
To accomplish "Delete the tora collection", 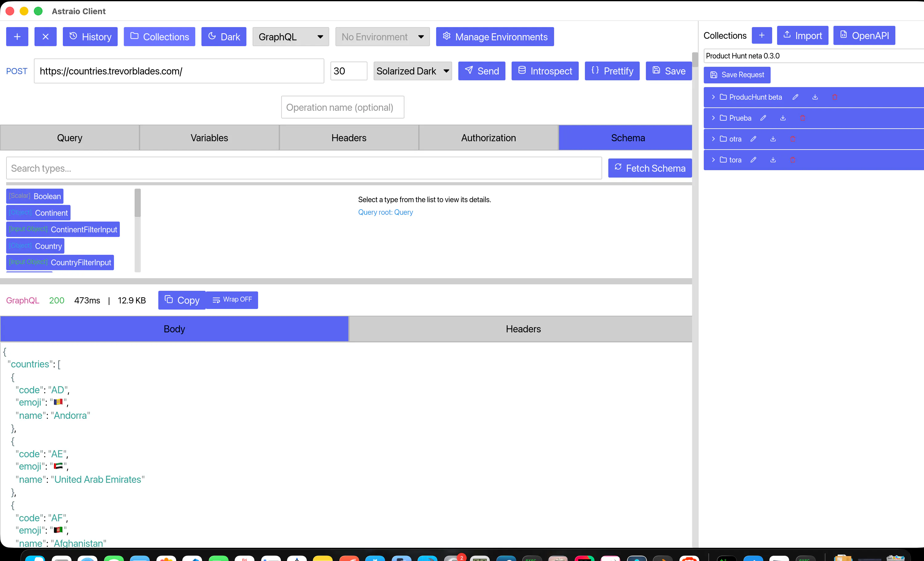I will [793, 160].
